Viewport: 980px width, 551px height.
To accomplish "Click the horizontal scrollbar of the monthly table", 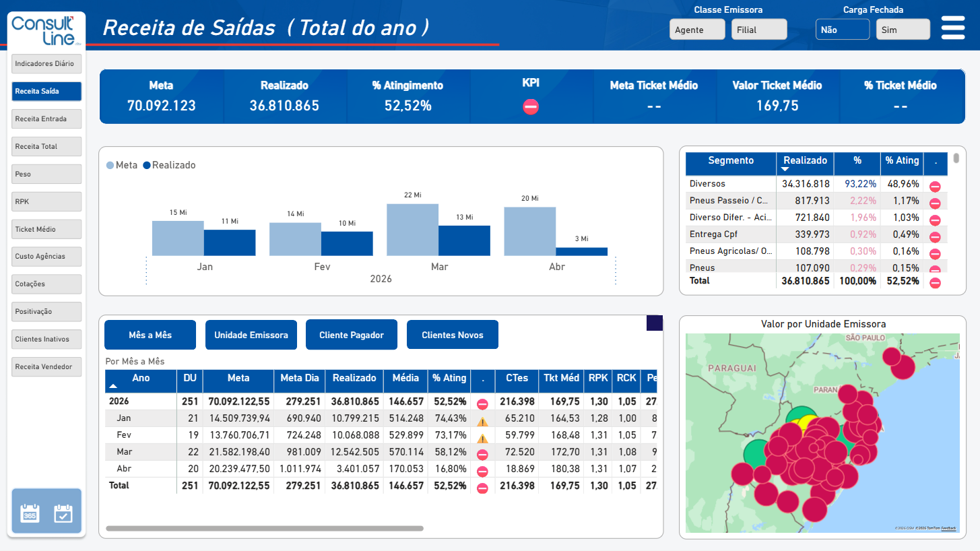I will point(265,529).
